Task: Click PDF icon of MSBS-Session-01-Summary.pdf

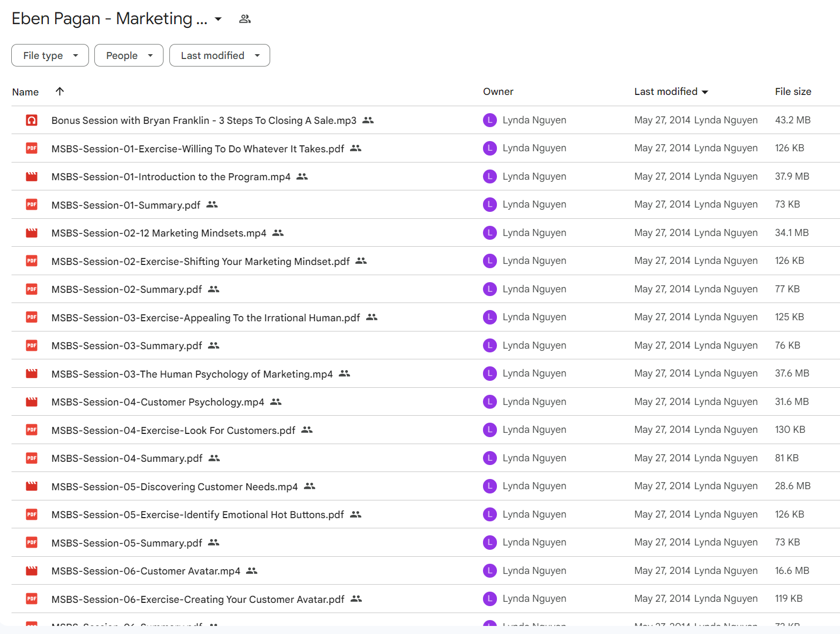Action: (32, 204)
